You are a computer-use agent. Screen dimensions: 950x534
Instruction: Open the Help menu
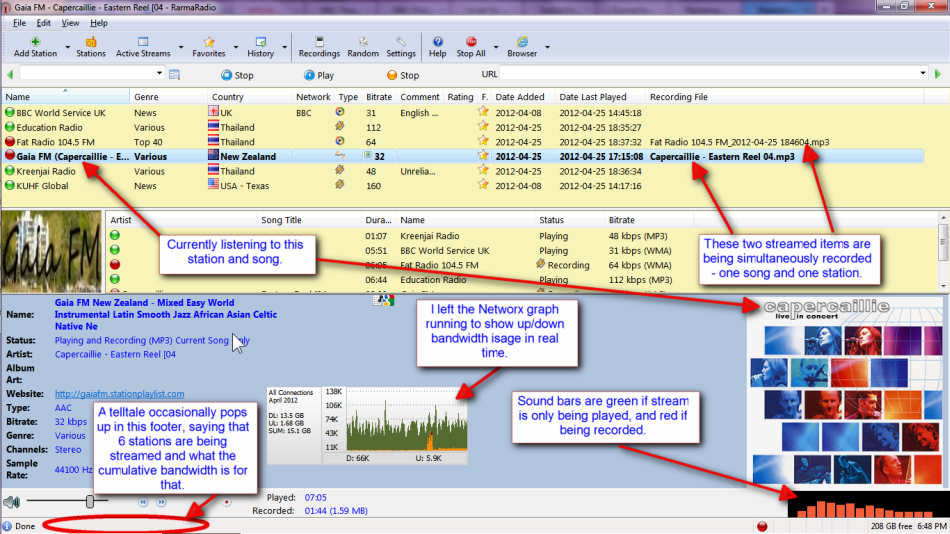click(99, 23)
